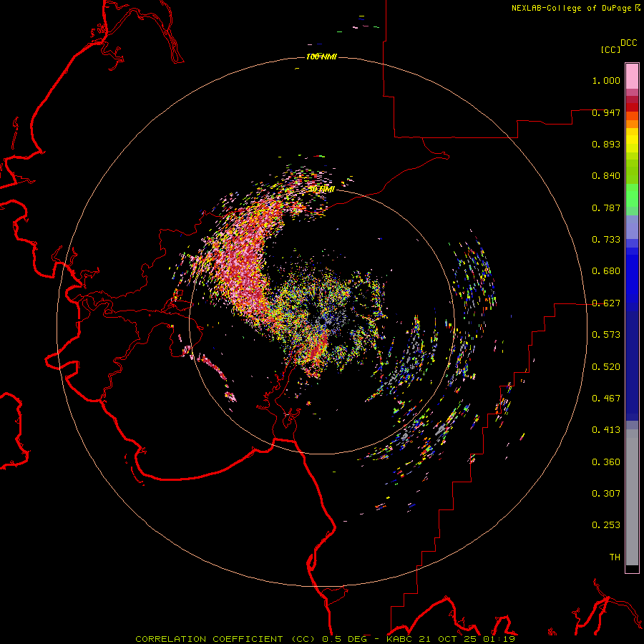The width and height of the screenshot is (644, 644).
Task: Click the 01:19 timestamp in caption
Action: pyautogui.click(x=498, y=639)
